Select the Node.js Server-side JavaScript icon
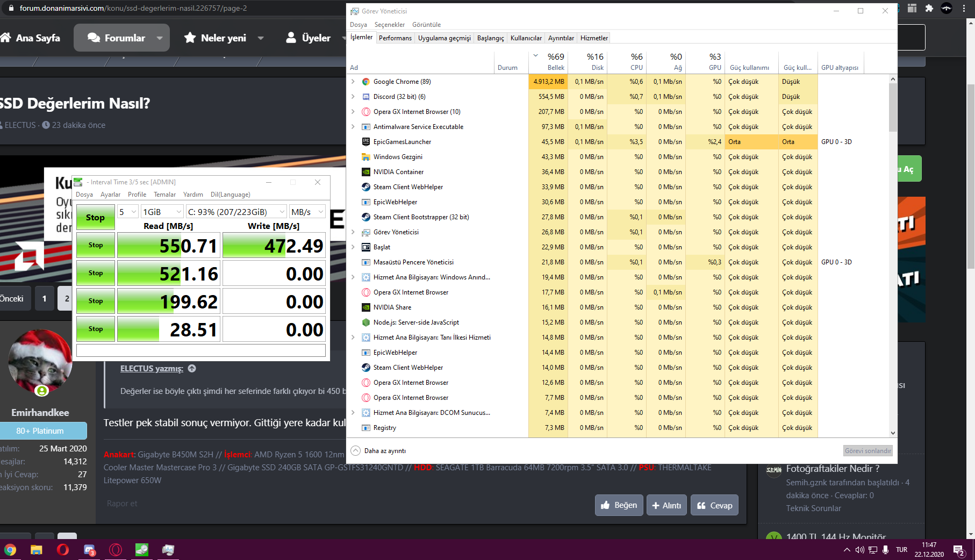The width and height of the screenshot is (975, 560). click(x=365, y=322)
